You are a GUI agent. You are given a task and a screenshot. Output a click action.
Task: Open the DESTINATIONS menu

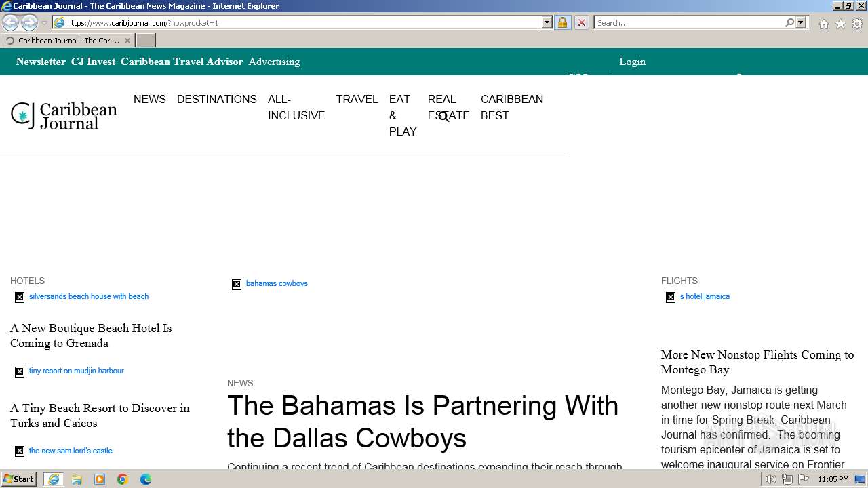[217, 99]
